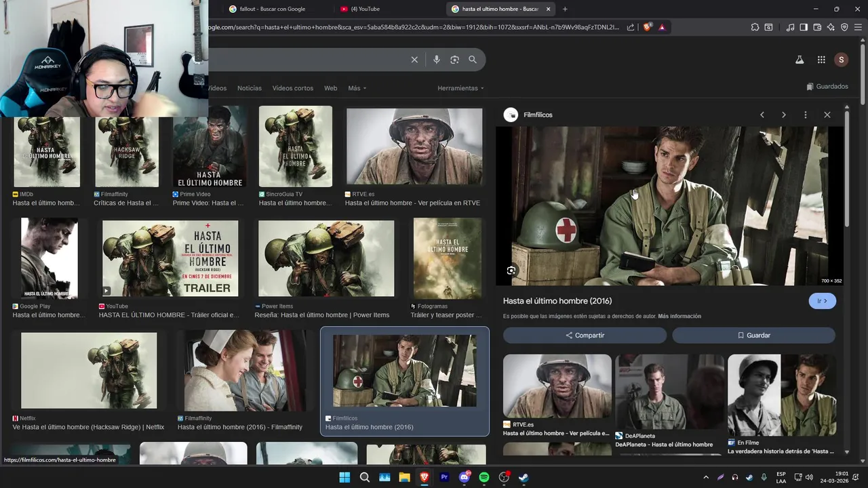
Task: Click the 'Guardar' button
Action: coord(753,335)
